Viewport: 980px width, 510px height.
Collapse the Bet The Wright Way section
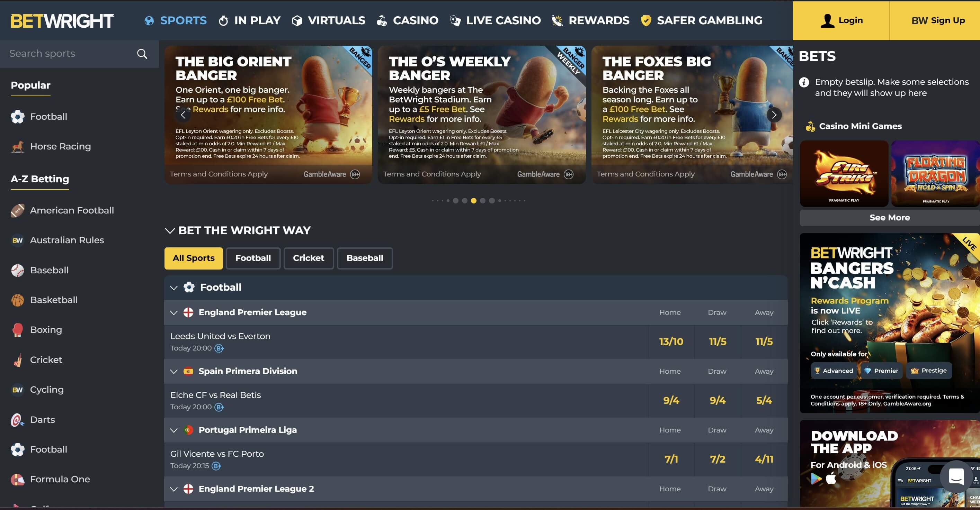(x=170, y=231)
